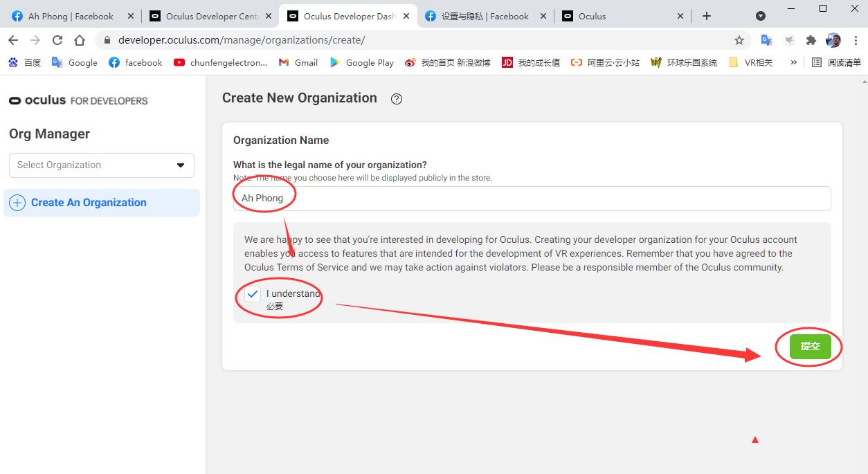Open the Select Organization dropdown
Image resolution: width=868 pixels, height=474 pixels.
[102, 165]
